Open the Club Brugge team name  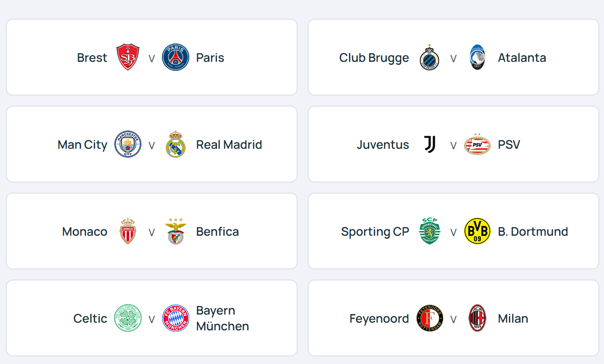pyautogui.click(x=374, y=58)
